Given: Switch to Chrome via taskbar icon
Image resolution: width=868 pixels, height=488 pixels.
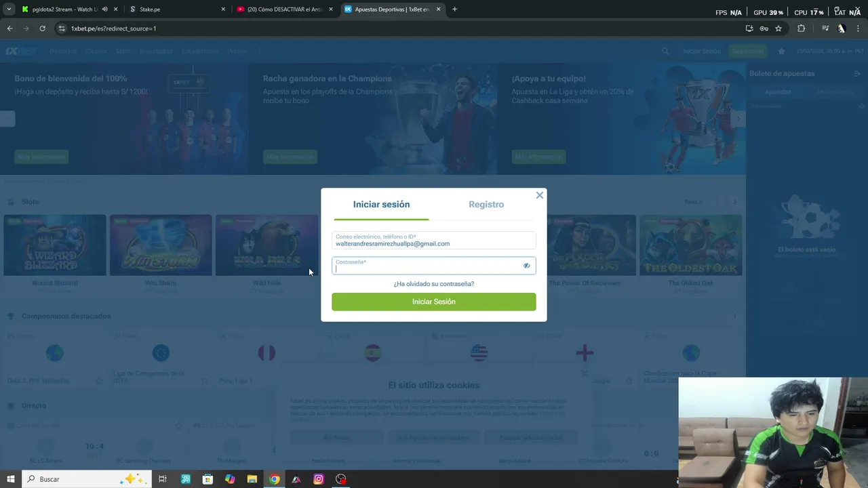Looking at the screenshot, I should 274,479.
